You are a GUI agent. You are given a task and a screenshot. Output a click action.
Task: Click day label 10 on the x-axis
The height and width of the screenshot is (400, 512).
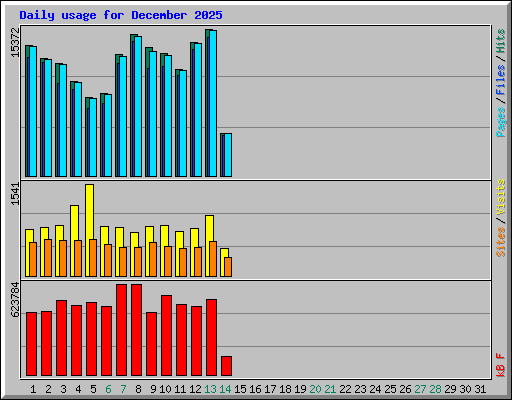coord(165,389)
